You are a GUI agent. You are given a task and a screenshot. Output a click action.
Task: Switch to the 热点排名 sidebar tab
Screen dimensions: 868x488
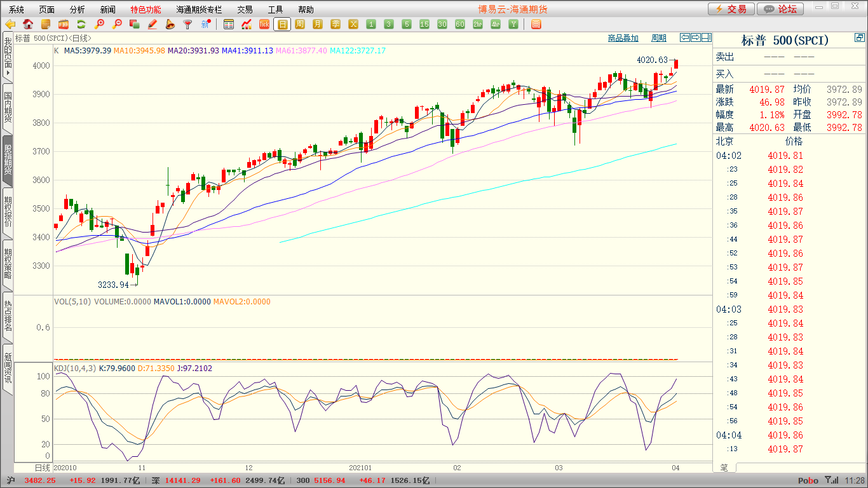(x=8, y=316)
